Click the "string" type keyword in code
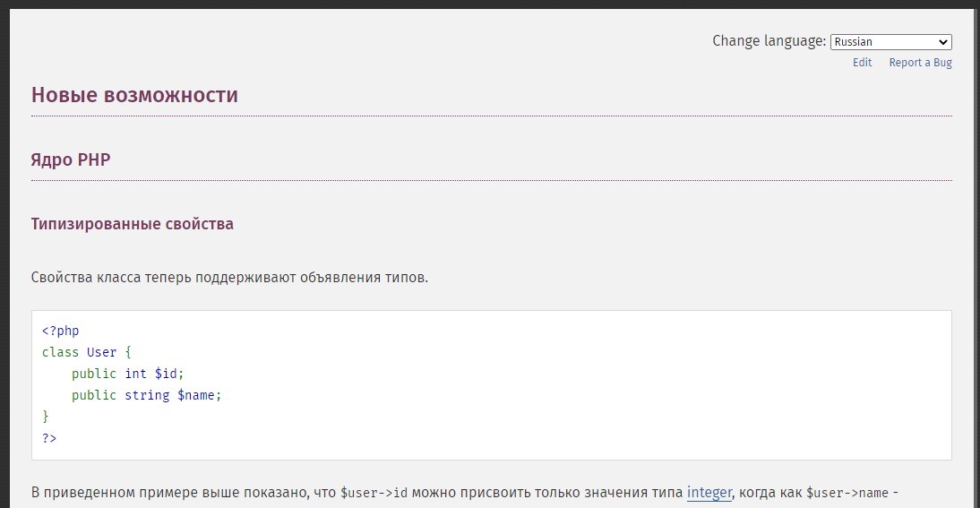This screenshot has height=508, width=980. tap(147, 395)
